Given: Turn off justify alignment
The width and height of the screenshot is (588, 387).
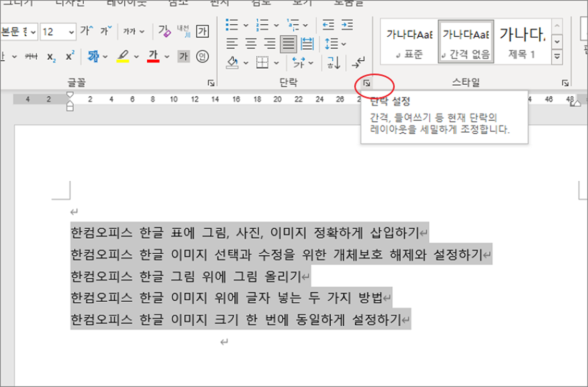Looking at the screenshot, I should coord(288,44).
